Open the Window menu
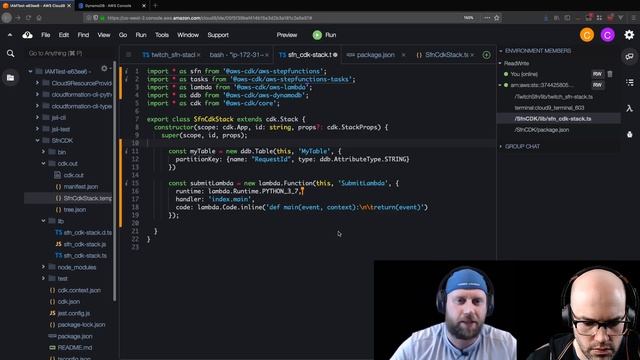Screen dimensions: 640x360 pyautogui.click(x=188, y=35)
